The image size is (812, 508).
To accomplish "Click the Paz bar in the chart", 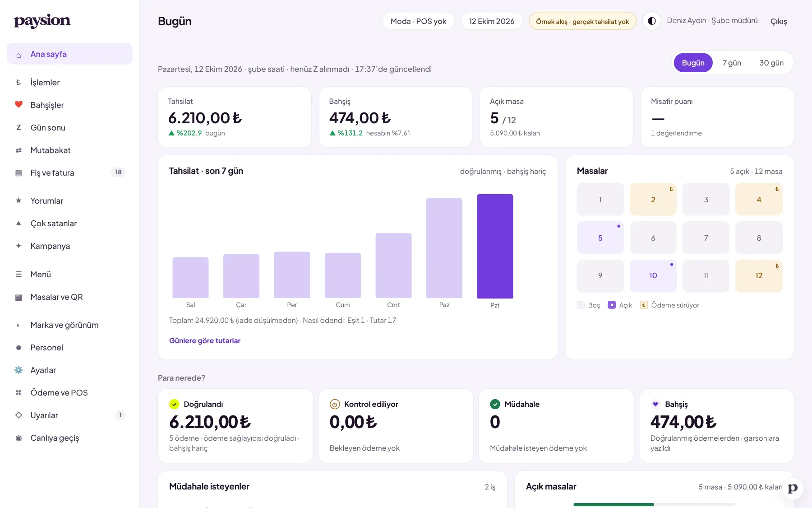I will [444, 248].
